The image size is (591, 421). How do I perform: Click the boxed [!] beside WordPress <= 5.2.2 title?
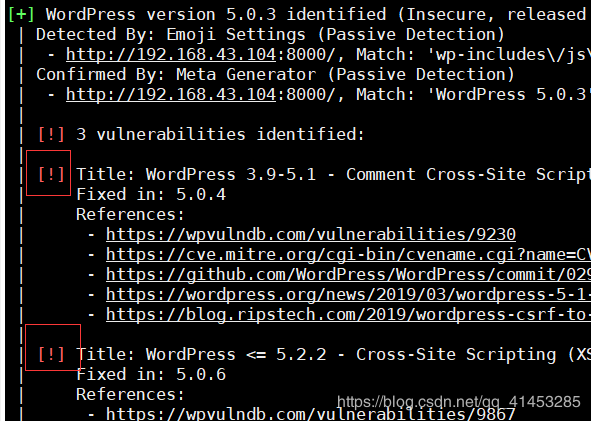coord(51,354)
